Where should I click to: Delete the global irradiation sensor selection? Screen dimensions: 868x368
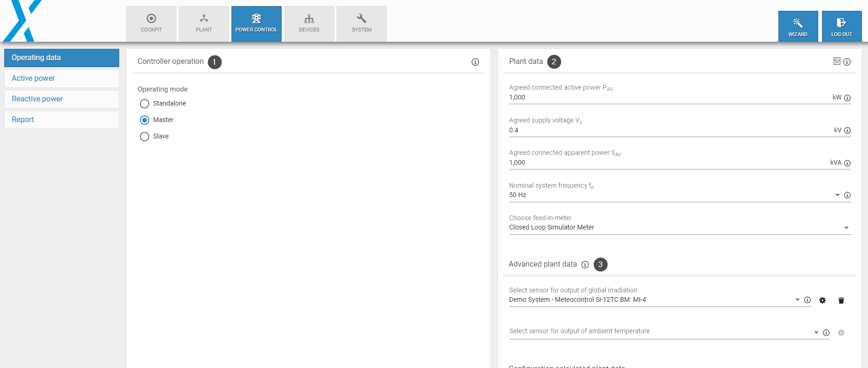pos(841,300)
